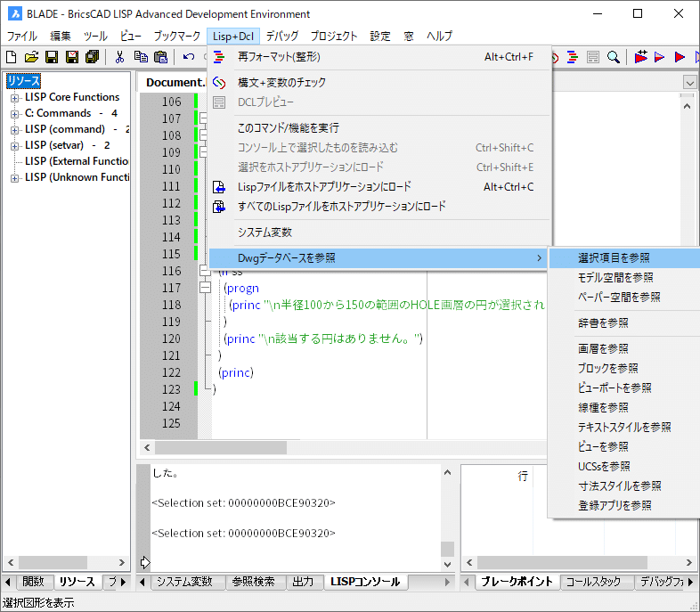Viewport: 700px width, 612px height.
Task: Click the BLADE application icon in title bar
Action: coord(15,14)
